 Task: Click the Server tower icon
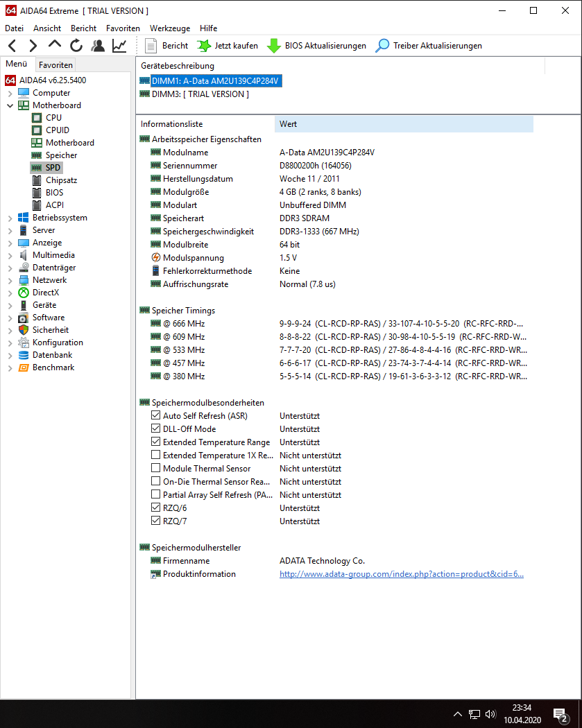(x=23, y=230)
